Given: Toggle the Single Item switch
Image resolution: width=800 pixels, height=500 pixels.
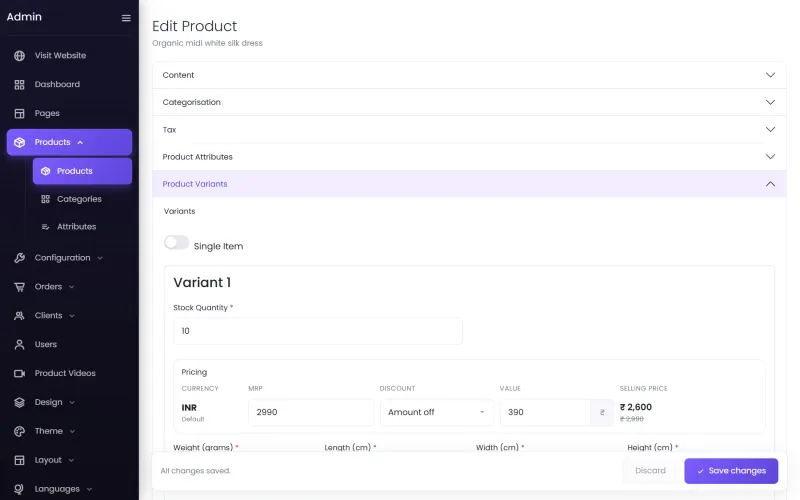Looking at the screenshot, I should [177, 243].
